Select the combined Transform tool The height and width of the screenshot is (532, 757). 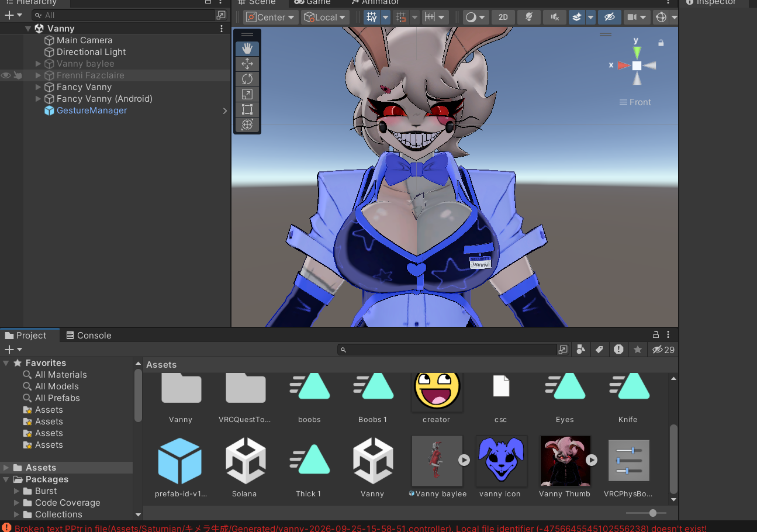(247, 125)
